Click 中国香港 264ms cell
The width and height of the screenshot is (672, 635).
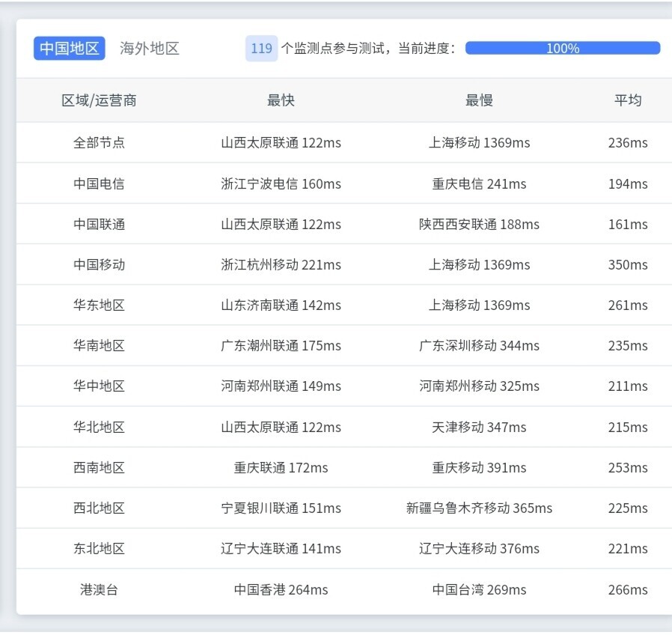click(281, 589)
